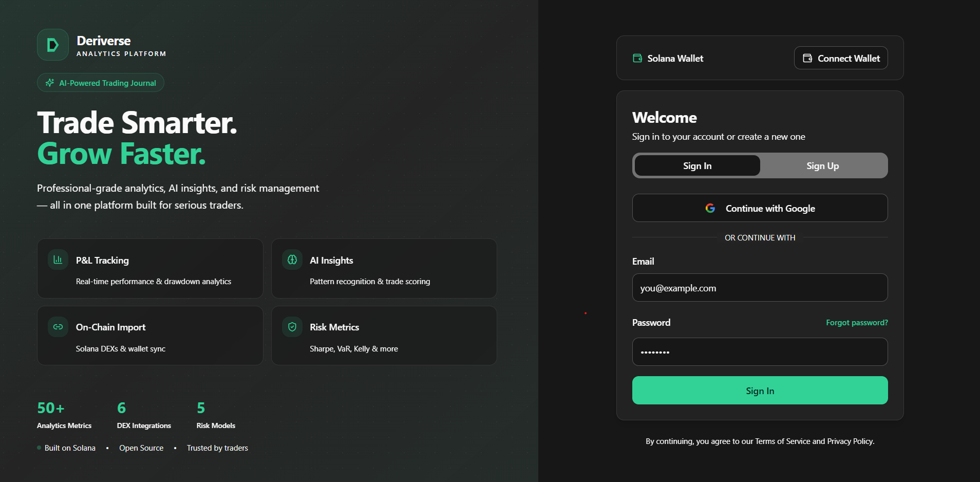980x482 pixels.
Task: Click the 'Trusted by traders' footer text
Action: pyautogui.click(x=217, y=448)
